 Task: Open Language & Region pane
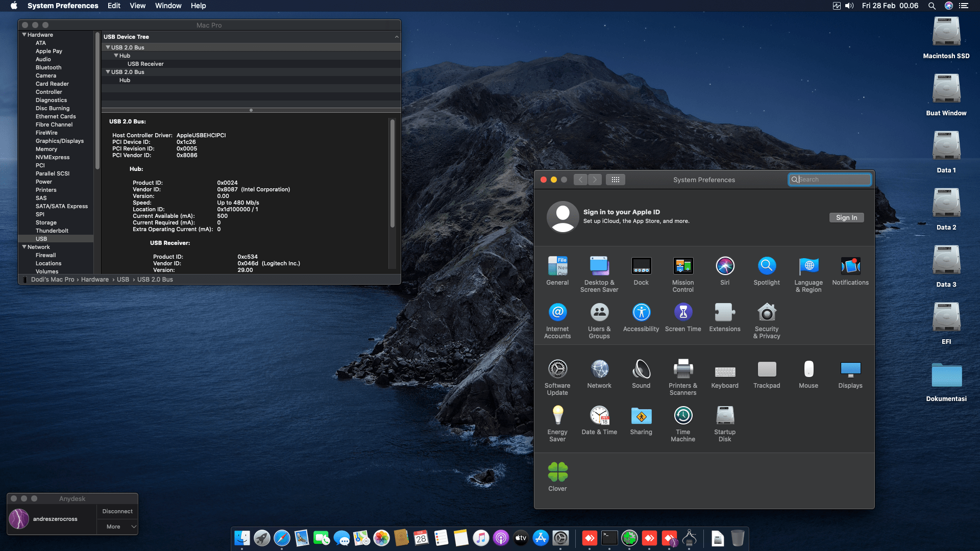[808, 274]
